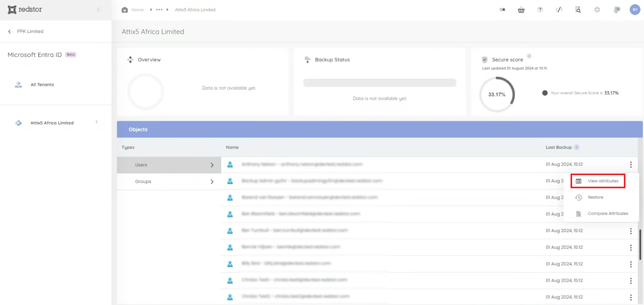This screenshot has height=305, width=644.
Task: Click Anthony Nelson user icon
Action: point(230,164)
